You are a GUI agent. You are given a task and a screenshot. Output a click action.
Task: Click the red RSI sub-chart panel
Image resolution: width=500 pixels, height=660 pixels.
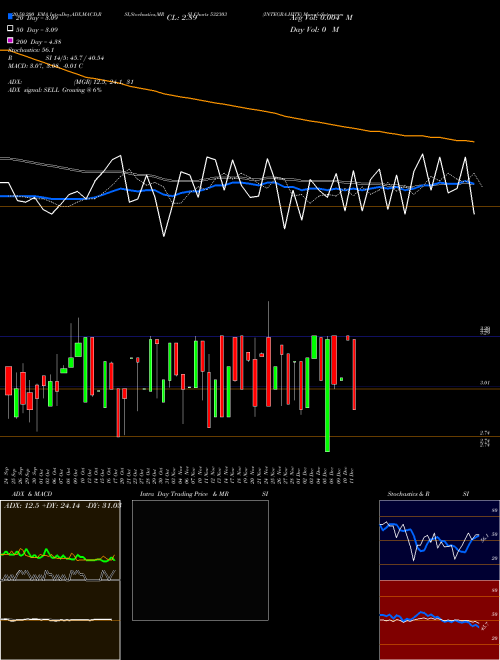439,620
